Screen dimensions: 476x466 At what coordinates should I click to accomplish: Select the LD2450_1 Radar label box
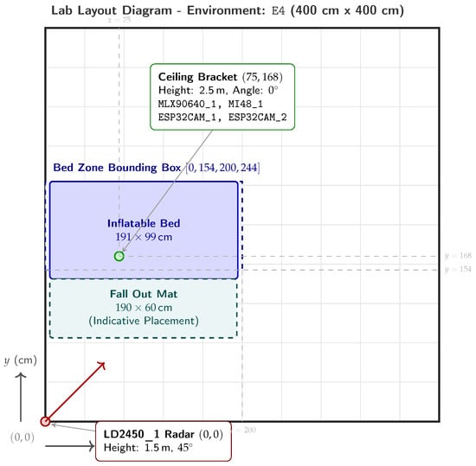click(x=164, y=441)
